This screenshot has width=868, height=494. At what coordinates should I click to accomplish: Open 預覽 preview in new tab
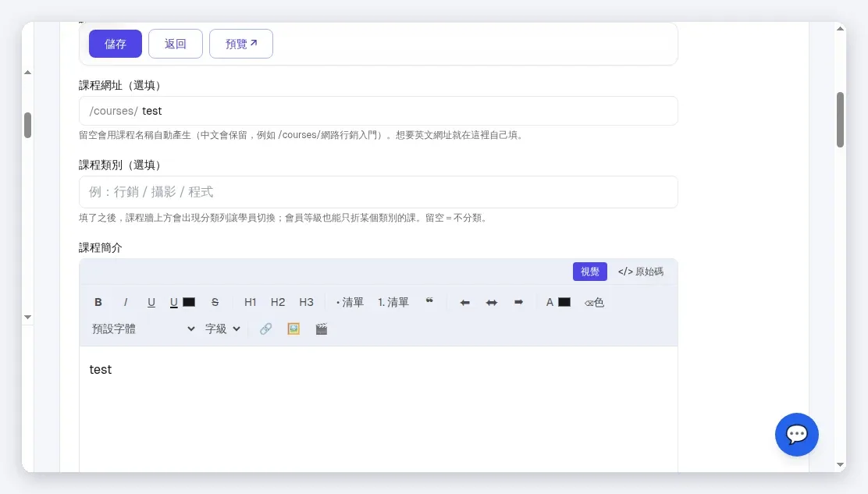(240, 44)
